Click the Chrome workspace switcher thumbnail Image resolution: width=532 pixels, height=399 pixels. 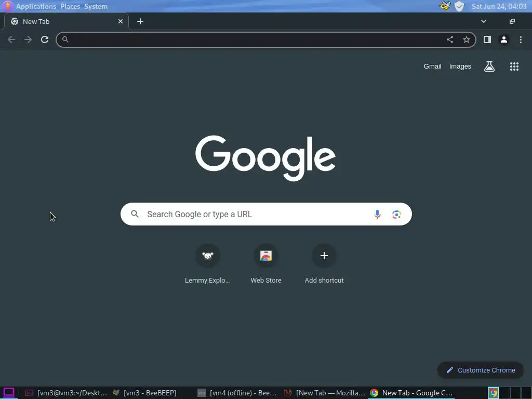click(494, 393)
